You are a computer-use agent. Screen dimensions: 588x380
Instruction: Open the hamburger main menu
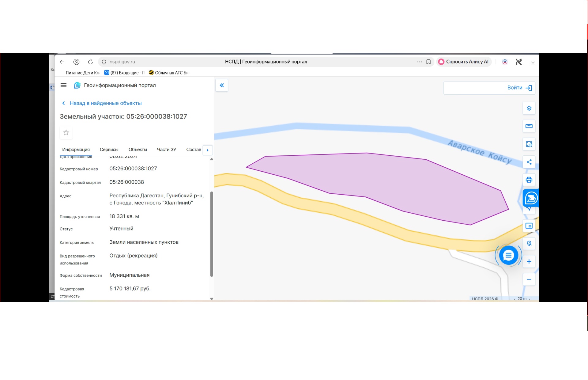coord(63,85)
